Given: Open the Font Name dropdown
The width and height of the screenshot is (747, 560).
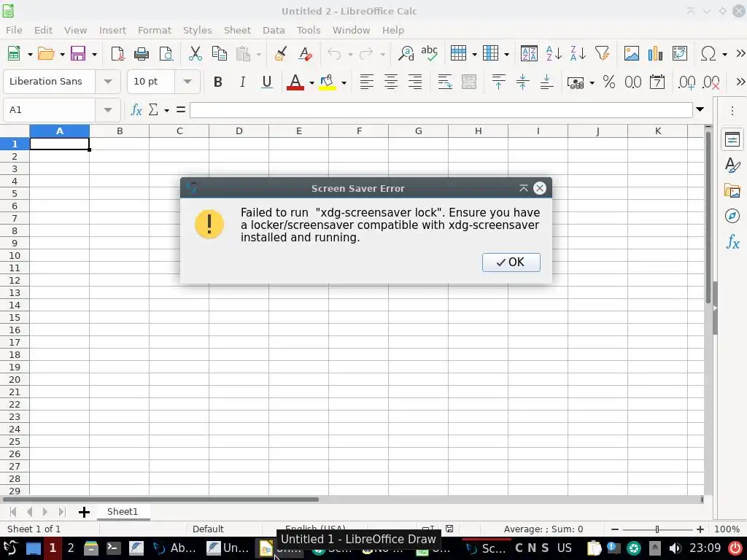Looking at the screenshot, I should (108, 82).
